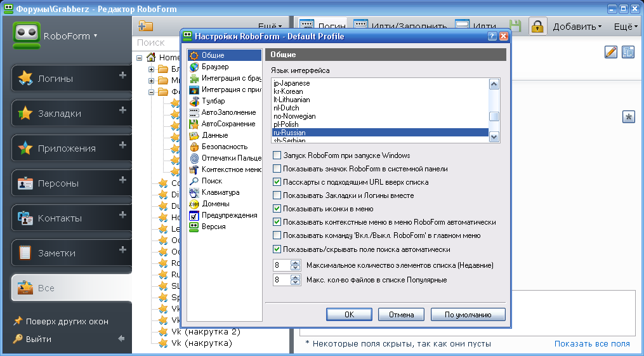Open the Контакты sidebar section
Screen dimensions: 644x356
71,218
